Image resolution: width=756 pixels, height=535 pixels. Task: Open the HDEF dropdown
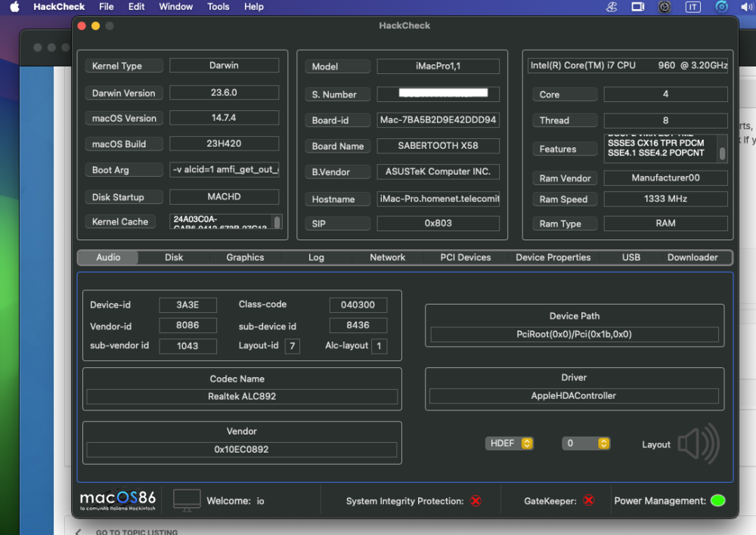tap(510, 444)
